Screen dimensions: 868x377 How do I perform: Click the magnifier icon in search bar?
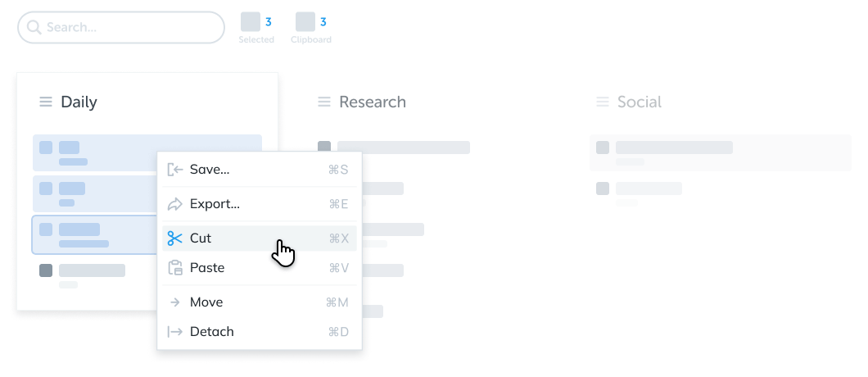34,28
